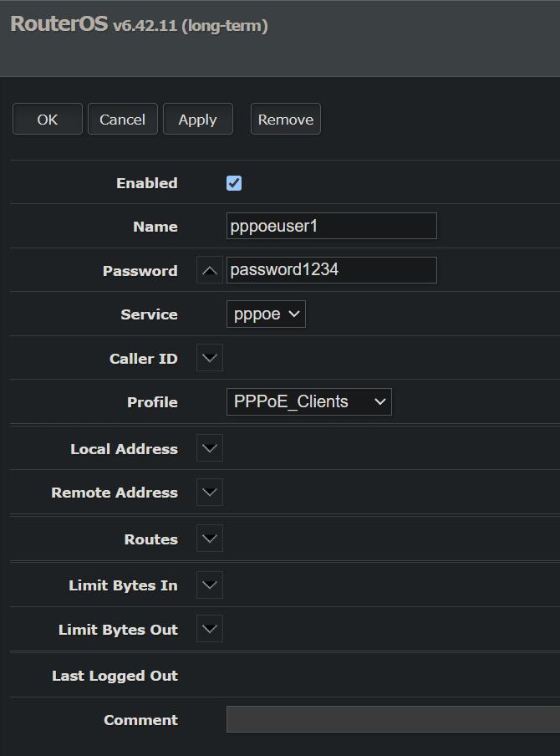Click the Comment text field
This screenshot has height=756, width=560.
pyautogui.click(x=393, y=719)
